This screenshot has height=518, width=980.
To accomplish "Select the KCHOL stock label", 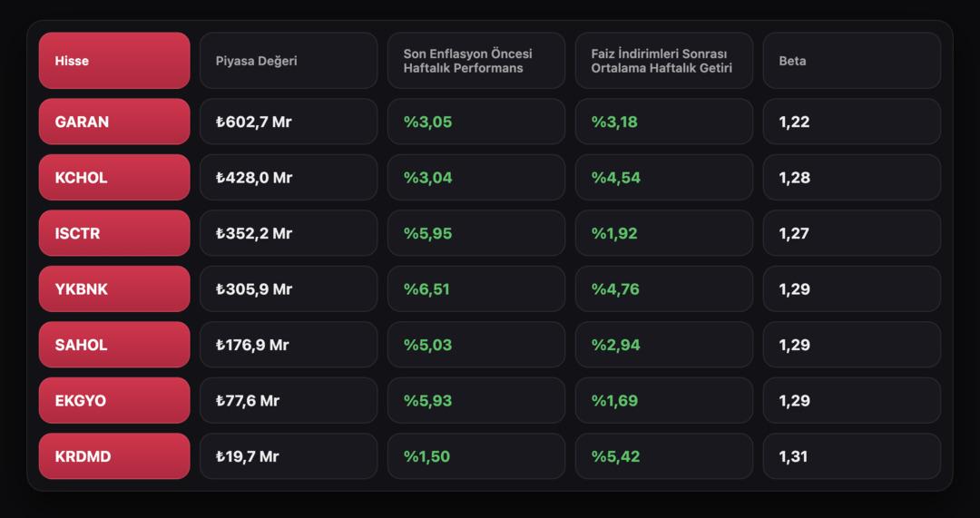I will (x=114, y=178).
